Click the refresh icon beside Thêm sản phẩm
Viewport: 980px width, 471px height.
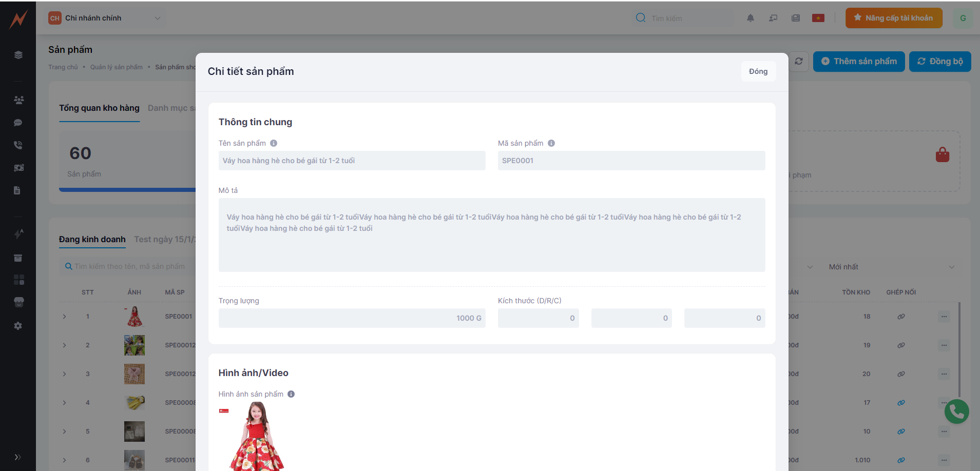pos(799,61)
